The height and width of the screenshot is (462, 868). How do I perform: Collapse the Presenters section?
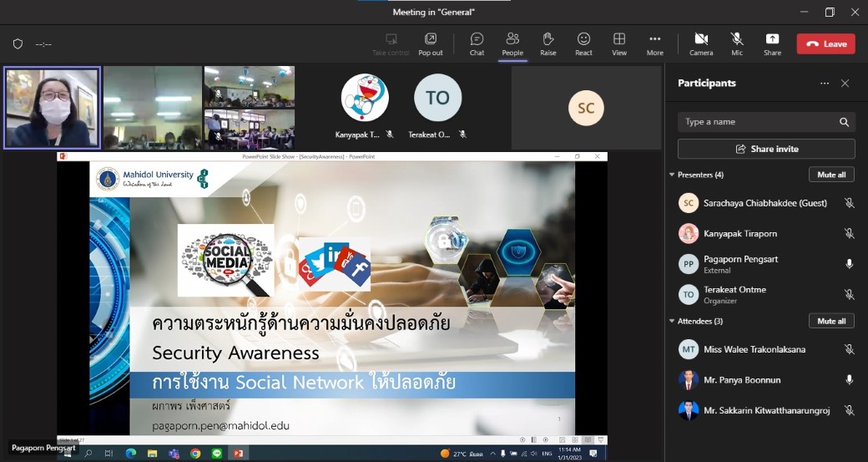point(672,175)
